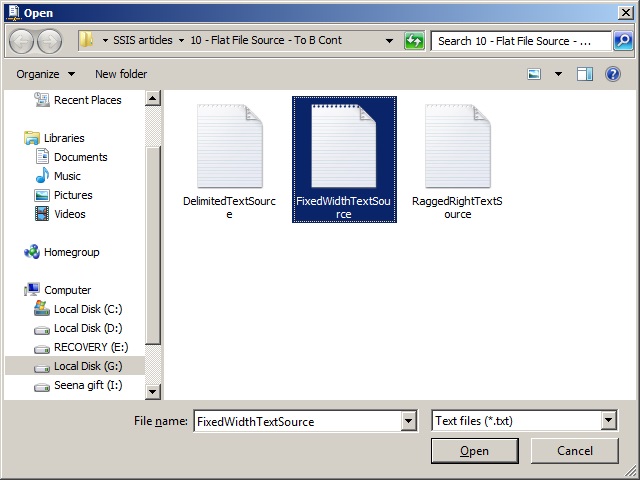Click the Recent Places icon

tap(42, 100)
